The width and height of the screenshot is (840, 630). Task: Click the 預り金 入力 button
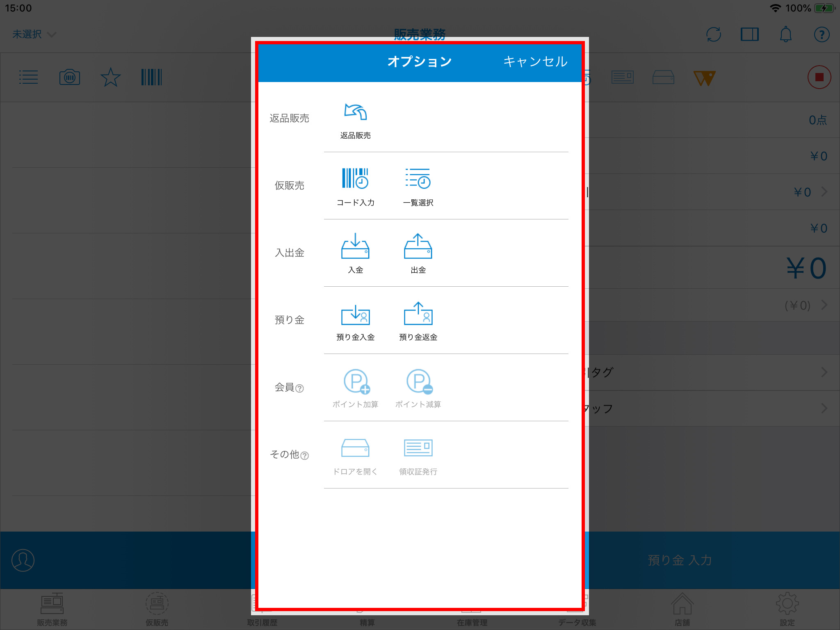click(x=680, y=560)
